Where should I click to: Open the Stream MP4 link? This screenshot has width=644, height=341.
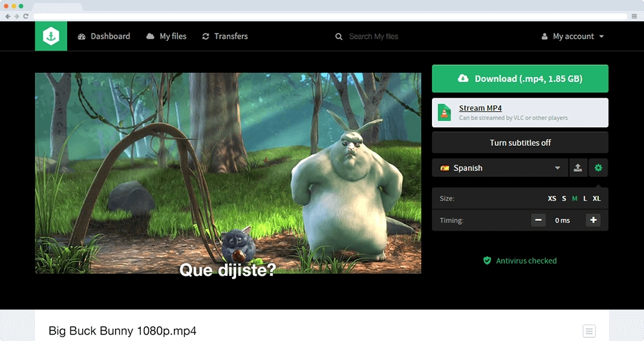[x=480, y=108]
